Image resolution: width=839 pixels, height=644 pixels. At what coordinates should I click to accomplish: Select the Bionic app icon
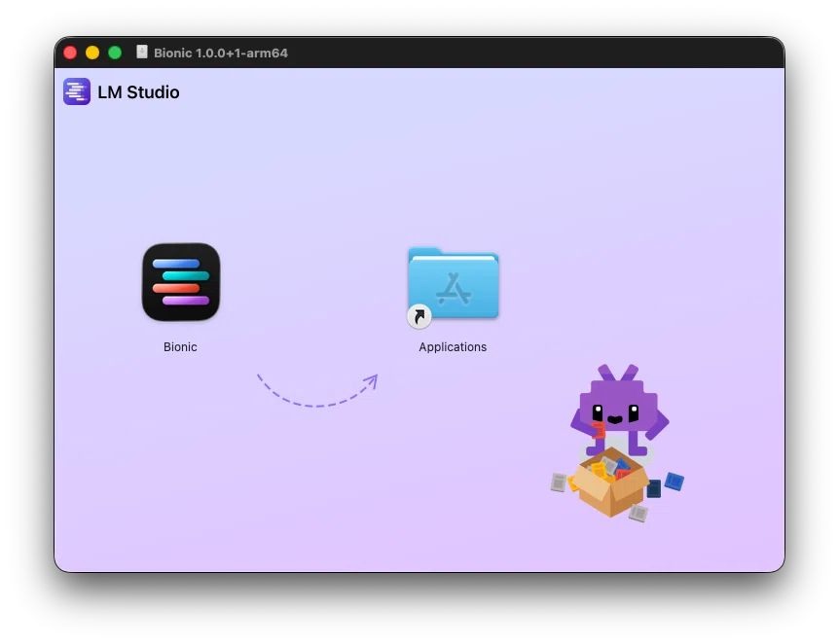181,282
